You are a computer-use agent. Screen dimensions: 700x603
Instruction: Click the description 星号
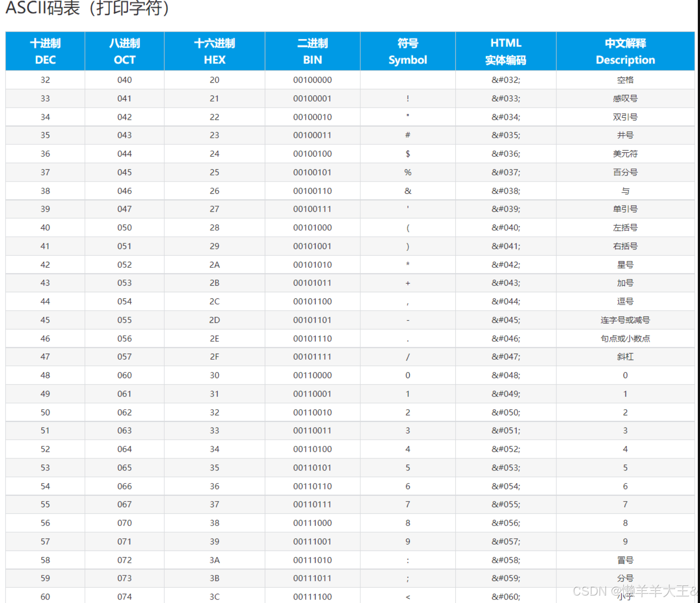click(625, 265)
